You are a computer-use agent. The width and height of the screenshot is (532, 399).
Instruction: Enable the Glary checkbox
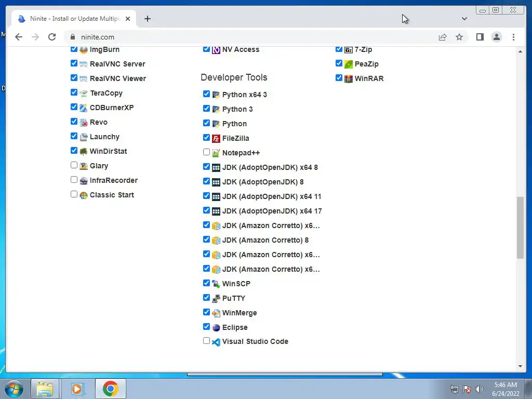coord(74,165)
